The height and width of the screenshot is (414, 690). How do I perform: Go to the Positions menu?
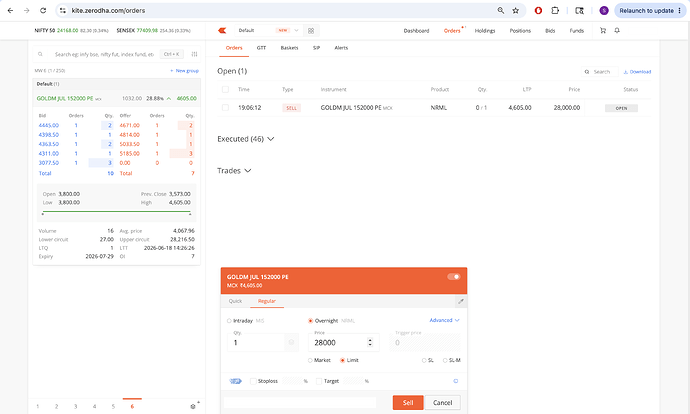520,31
